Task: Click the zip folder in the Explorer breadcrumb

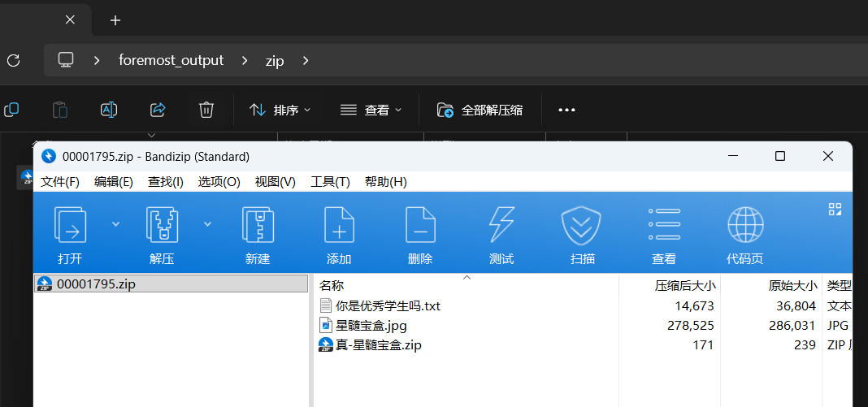Action: tap(275, 60)
